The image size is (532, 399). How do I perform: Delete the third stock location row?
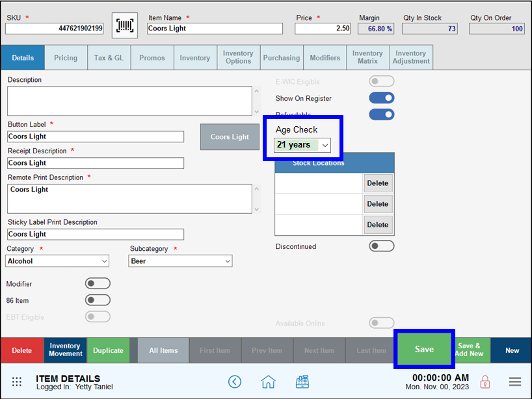pyautogui.click(x=378, y=225)
